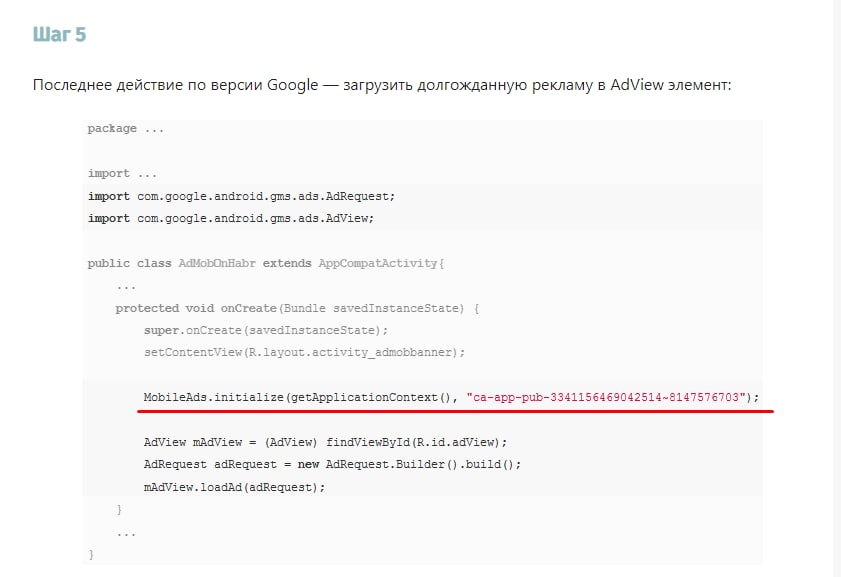841x577 pixels.
Task: Click the "AdView mAdView = (AdView) findViewById" line
Action: [325, 442]
